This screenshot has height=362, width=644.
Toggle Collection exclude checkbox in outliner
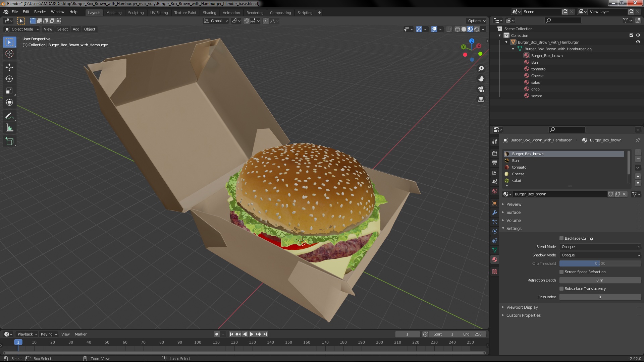coord(631,35)
